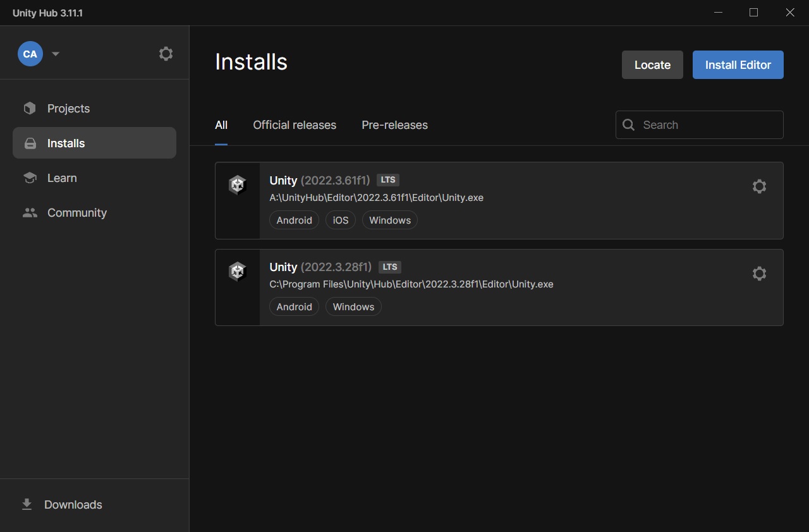Click the Projects cube icon

point(30,109)
